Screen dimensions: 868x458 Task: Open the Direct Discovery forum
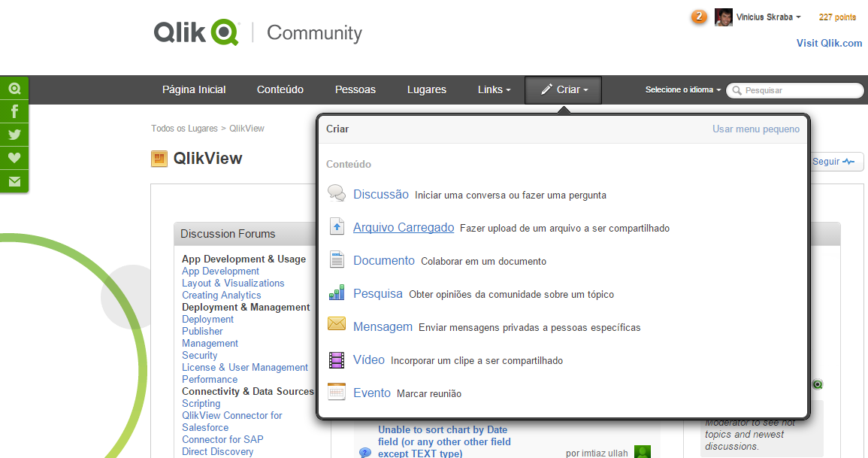[217, 452]
